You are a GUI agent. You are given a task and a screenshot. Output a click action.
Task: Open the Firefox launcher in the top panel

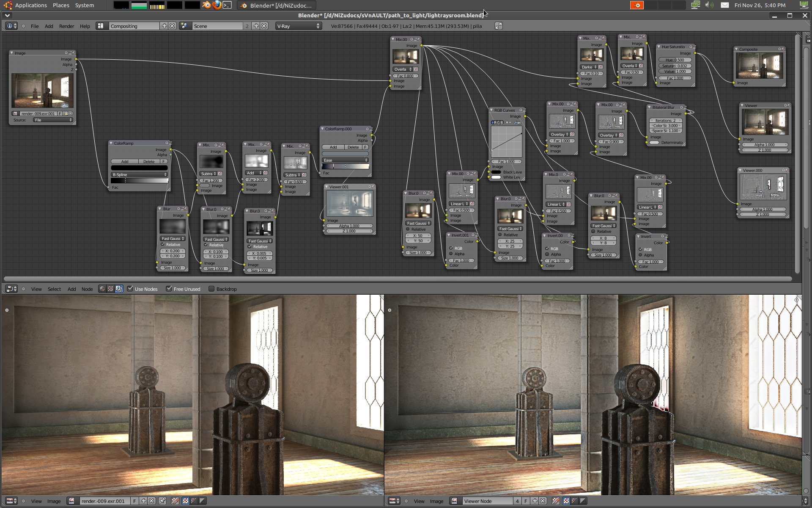pos(217,5)
